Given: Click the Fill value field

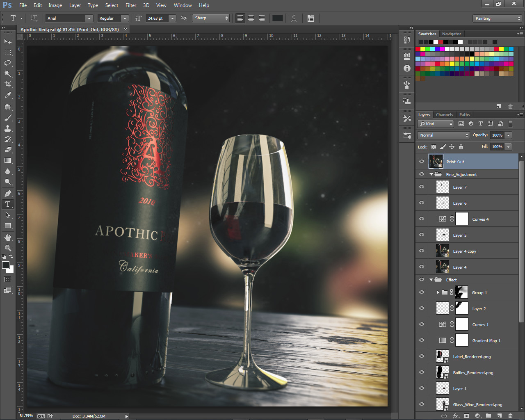Looking at the screenshot, I should coord(497,146).
